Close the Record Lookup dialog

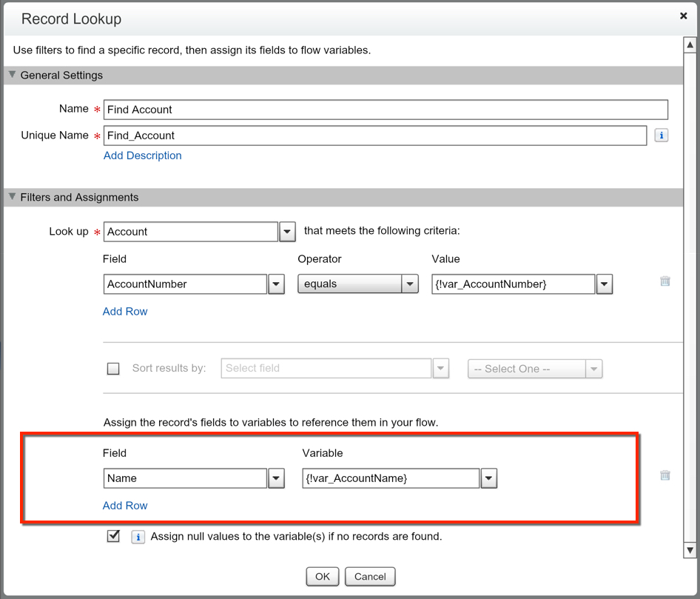tap(683, 15)
